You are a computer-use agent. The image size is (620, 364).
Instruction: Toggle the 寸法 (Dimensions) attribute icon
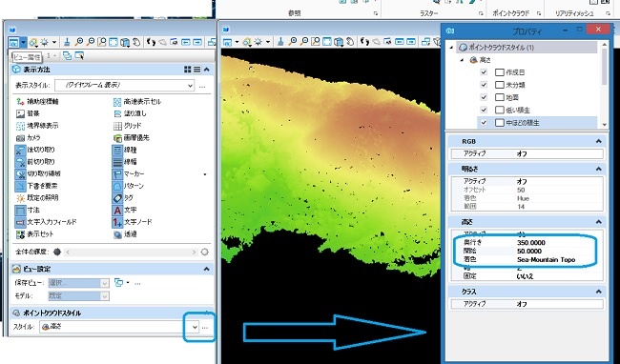20,210
